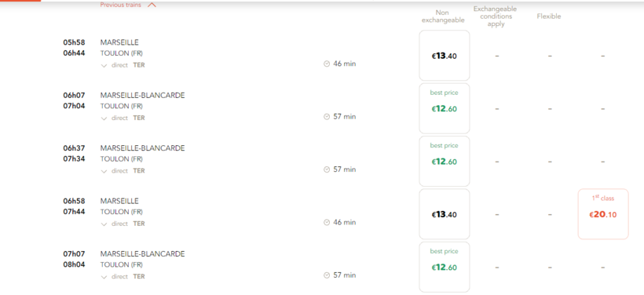The width and height of the screenshot is (644, 295).
Task: Select €12.60 best price for 06h07 train
Action: click(x=445, y=108)
